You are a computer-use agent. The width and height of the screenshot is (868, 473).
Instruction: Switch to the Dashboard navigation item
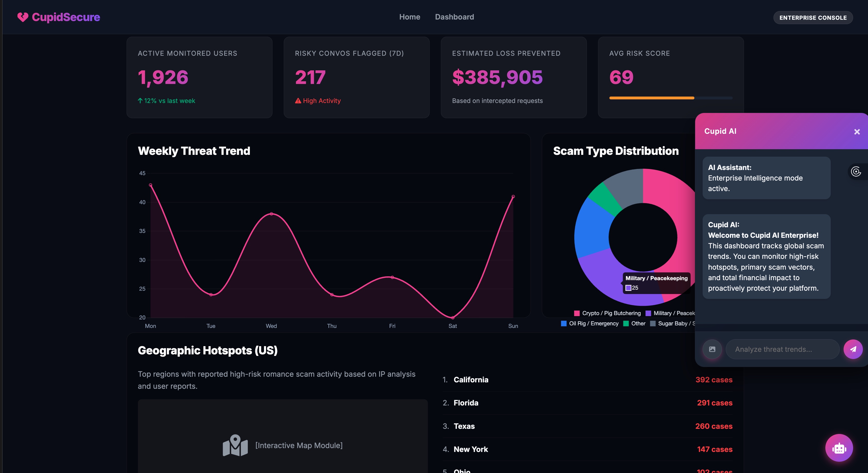[x=454, y=17]
